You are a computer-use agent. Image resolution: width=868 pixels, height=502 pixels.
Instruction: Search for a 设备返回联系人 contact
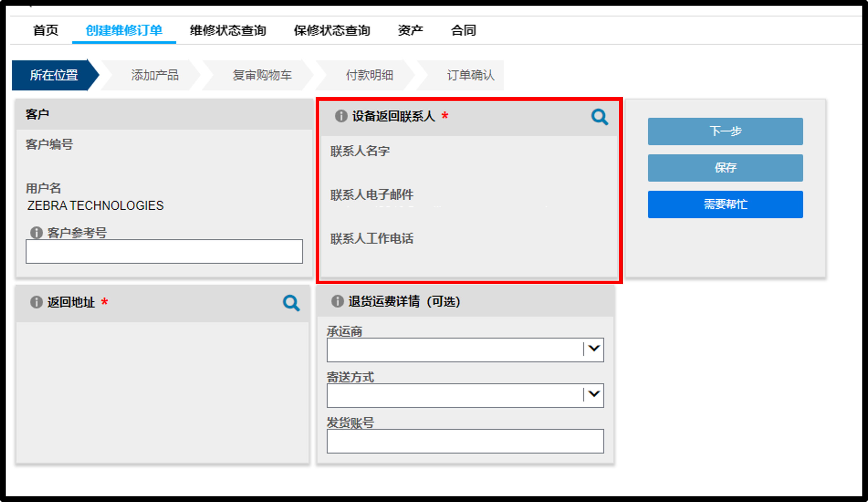click(x=600, y=117)
